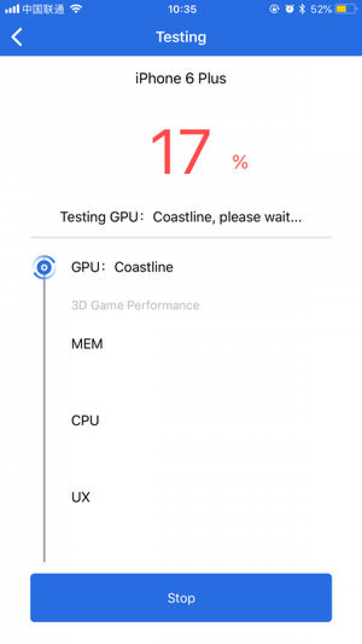
Task: Tap the red 17 progress number
Action: coord(181,153)
